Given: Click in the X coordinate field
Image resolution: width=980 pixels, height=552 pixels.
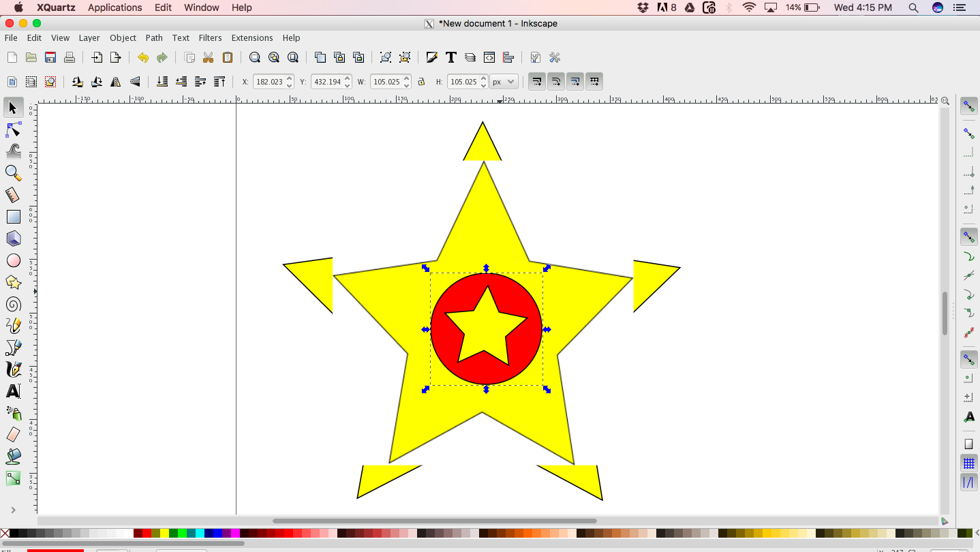Looking at the screenshot, I should [x=269, y=82].
